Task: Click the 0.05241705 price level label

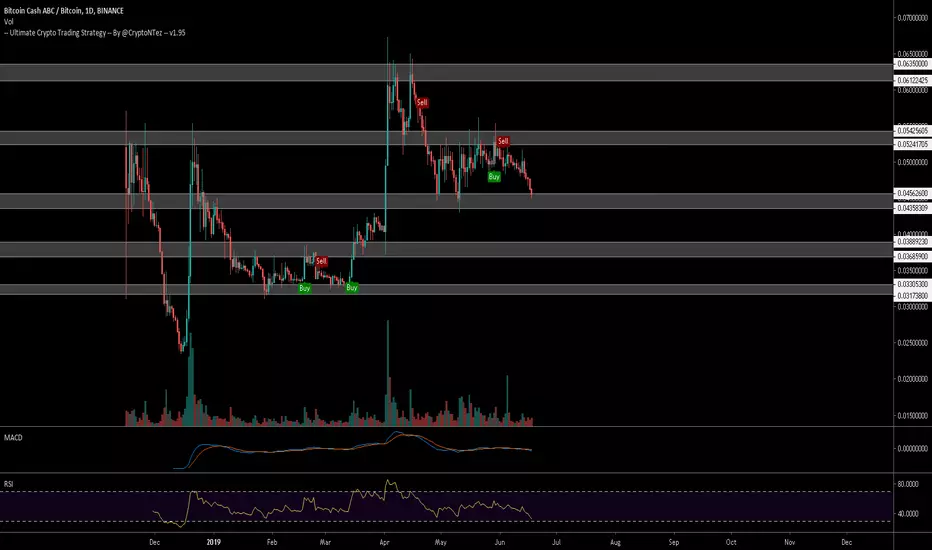Action: [912, 144]
